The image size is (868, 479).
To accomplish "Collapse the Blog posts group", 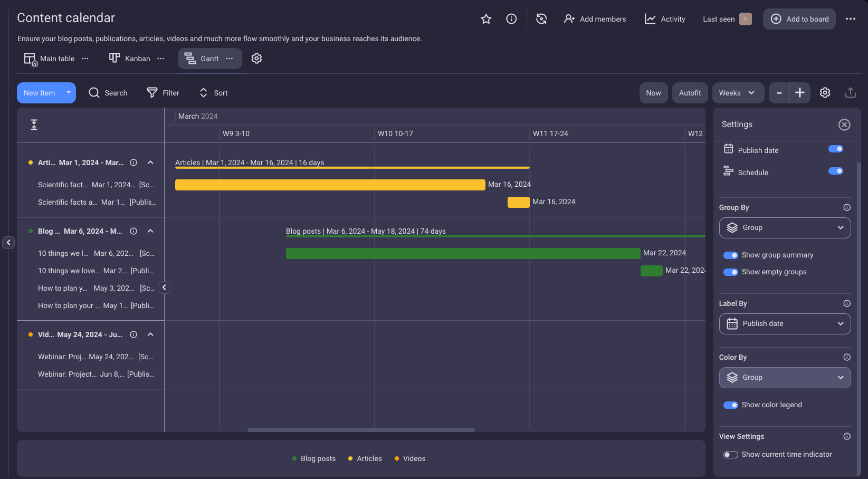I will (x=150, y=231).
